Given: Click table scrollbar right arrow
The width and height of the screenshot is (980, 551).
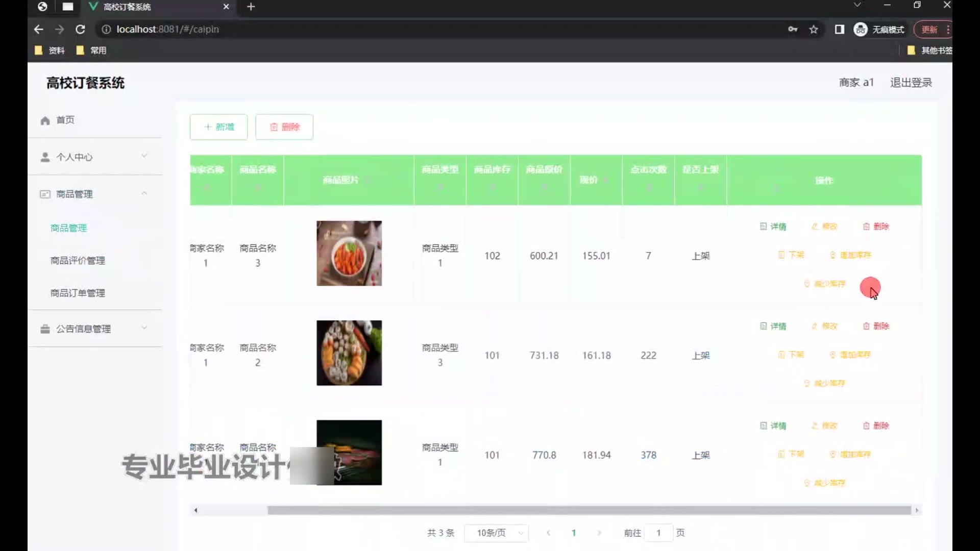Looking at the screenshot, I should pos(917,510).
